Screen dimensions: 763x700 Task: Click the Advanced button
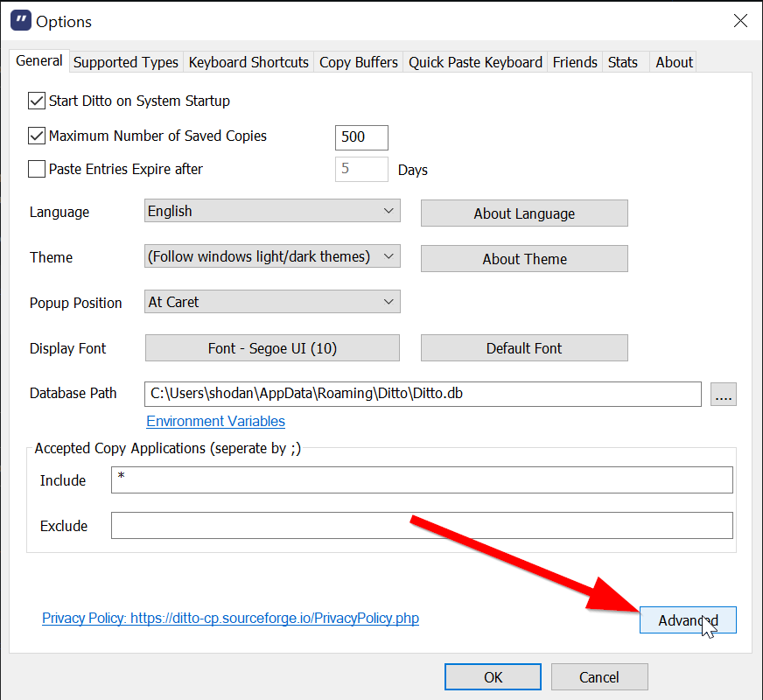tap(688, 620)
